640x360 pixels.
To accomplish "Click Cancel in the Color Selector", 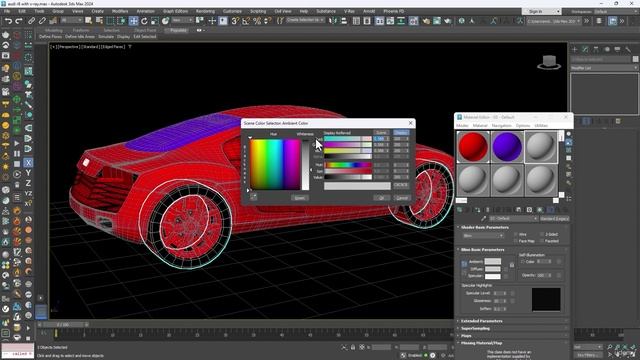I will [402, 198].
